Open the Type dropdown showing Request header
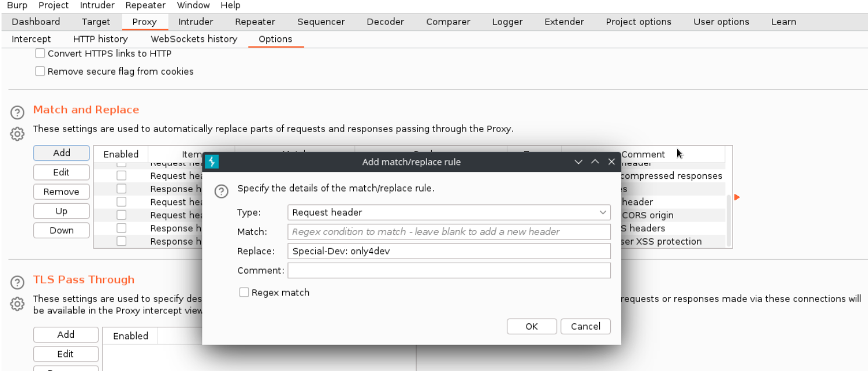 point(449,213)
